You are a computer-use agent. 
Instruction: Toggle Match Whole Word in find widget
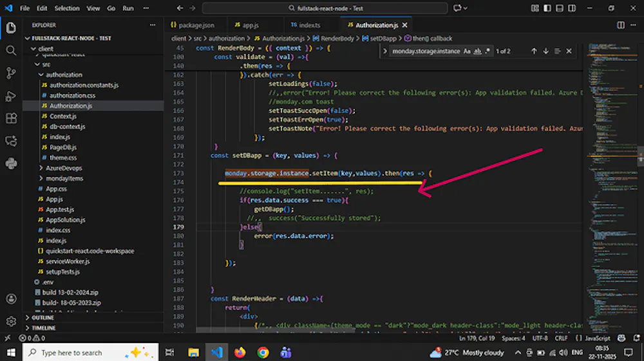pos(478,51)
